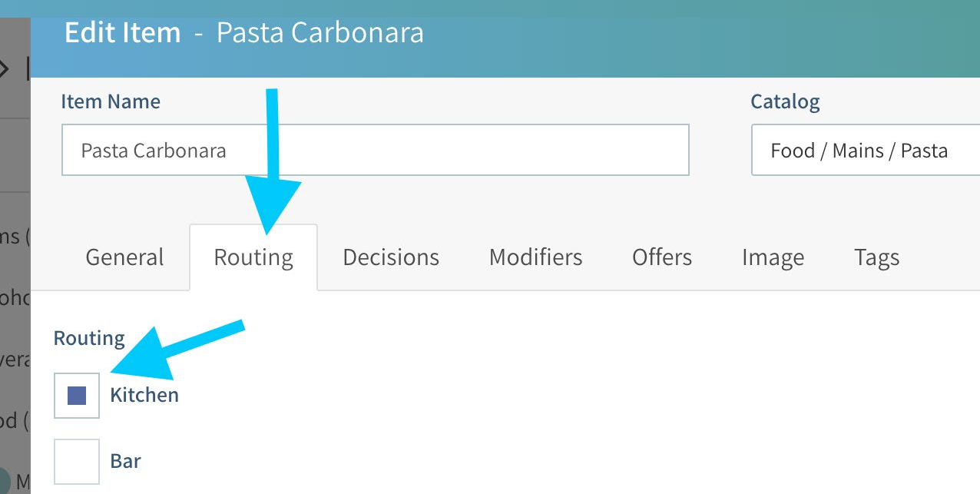
Task: Click the Edit Item dialog title
Action: (x=123, y=34)
